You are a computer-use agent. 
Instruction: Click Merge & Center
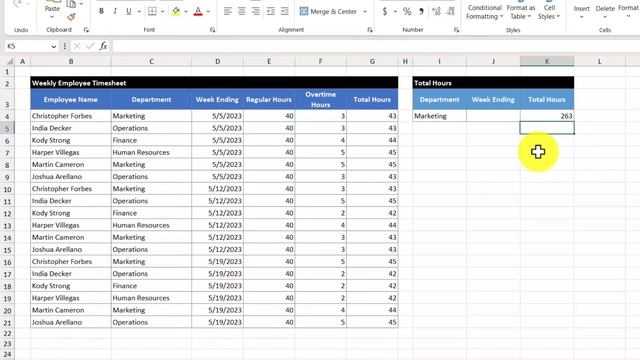tap(328, 11)
